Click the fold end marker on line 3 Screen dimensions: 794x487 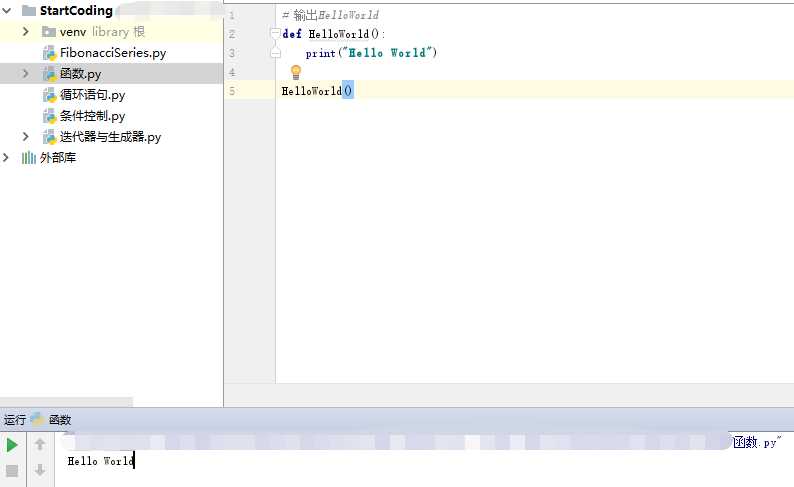(275, 53)
